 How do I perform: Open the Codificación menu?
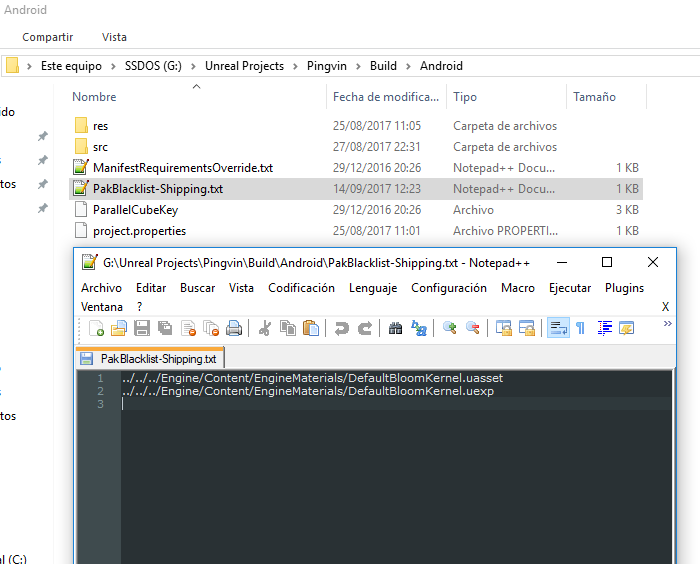pyautogui.click(x=301, y=288)
